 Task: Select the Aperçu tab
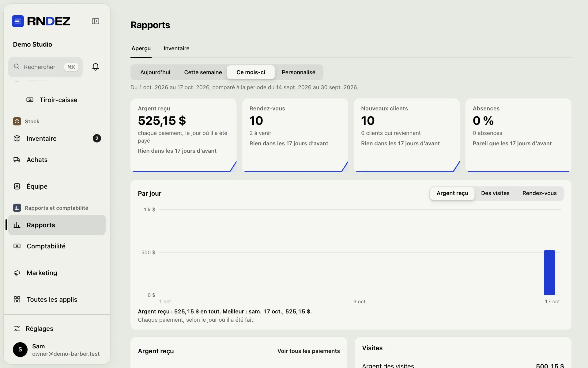[x=141, y=48]
